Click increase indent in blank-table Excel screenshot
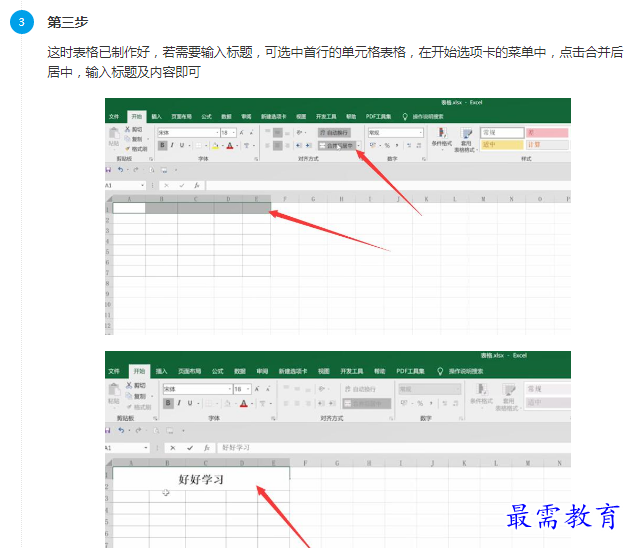 click(308, 145)
